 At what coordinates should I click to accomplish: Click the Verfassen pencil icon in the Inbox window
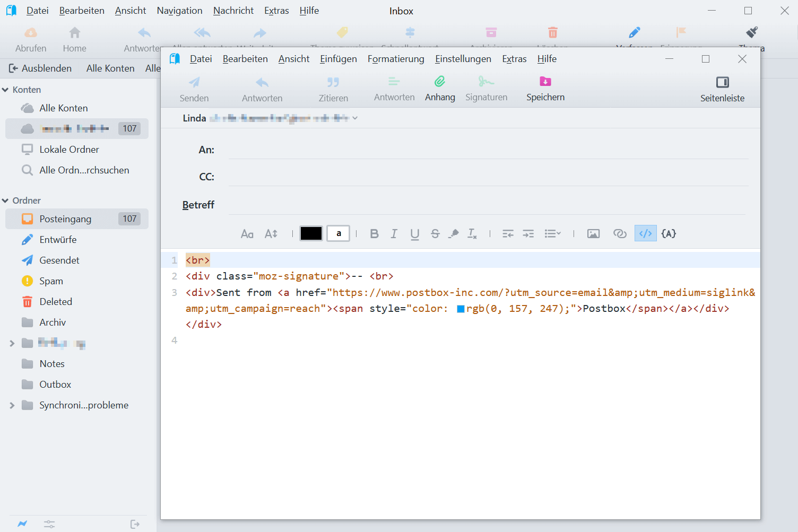point(635,33)
